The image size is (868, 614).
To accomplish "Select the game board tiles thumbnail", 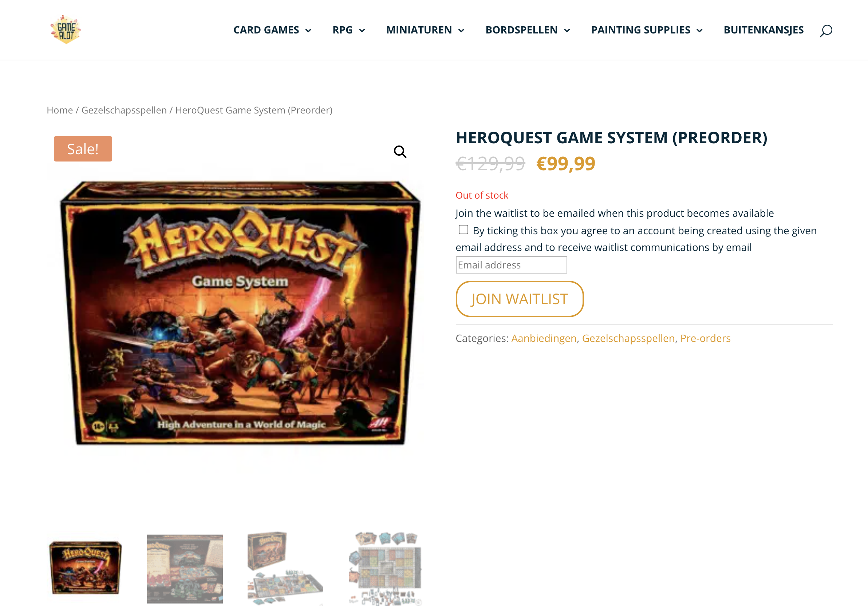I will (385, 568).
